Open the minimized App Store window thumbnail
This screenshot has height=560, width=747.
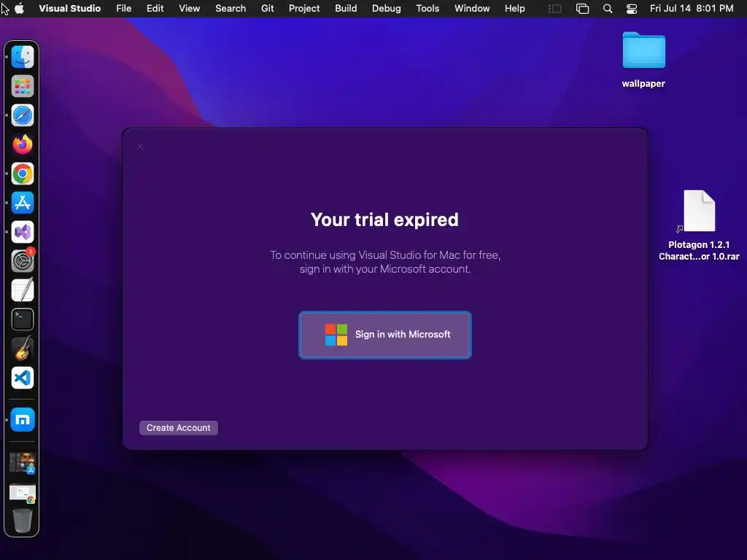(23, 463)
